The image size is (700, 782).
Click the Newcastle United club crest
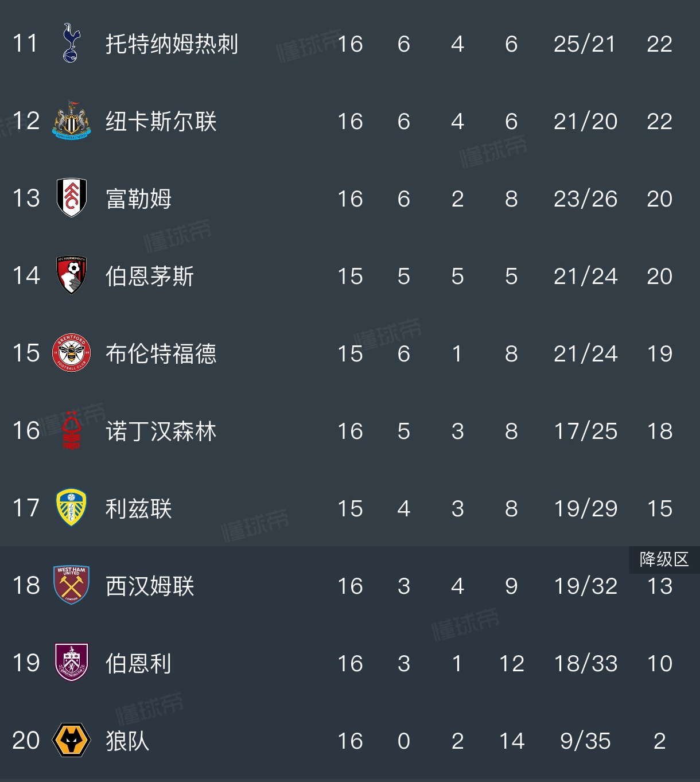point(71,121)
